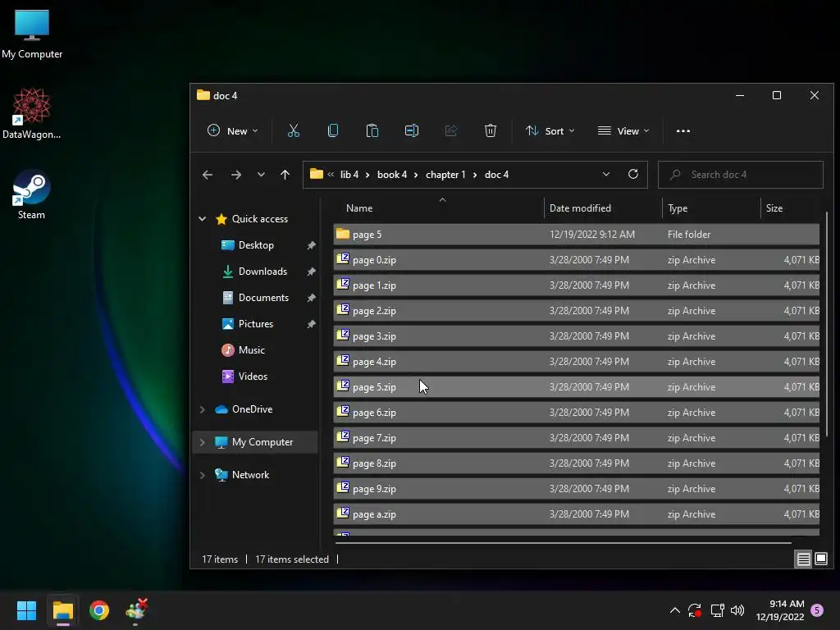The image size is (840, 630).
Task: Show hidden system tray icons
Action: (x=675, y=610)
